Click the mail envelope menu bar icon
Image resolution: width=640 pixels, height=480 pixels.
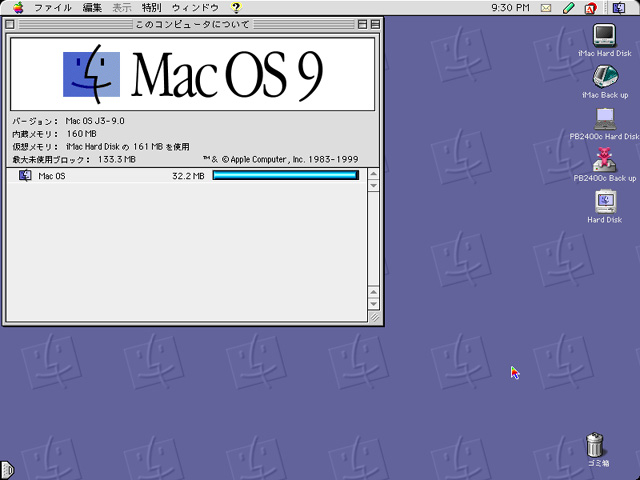click(546, 8)
